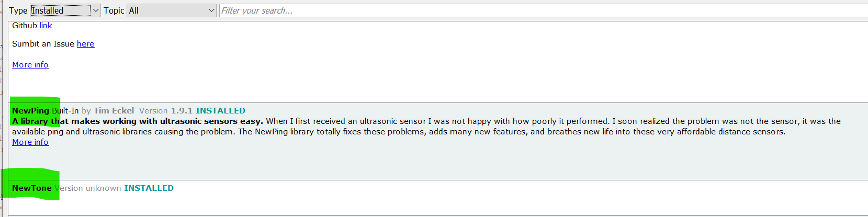Click Version unknown text in NewTone entry
The image size is (868, 217).
pos(88,188)
